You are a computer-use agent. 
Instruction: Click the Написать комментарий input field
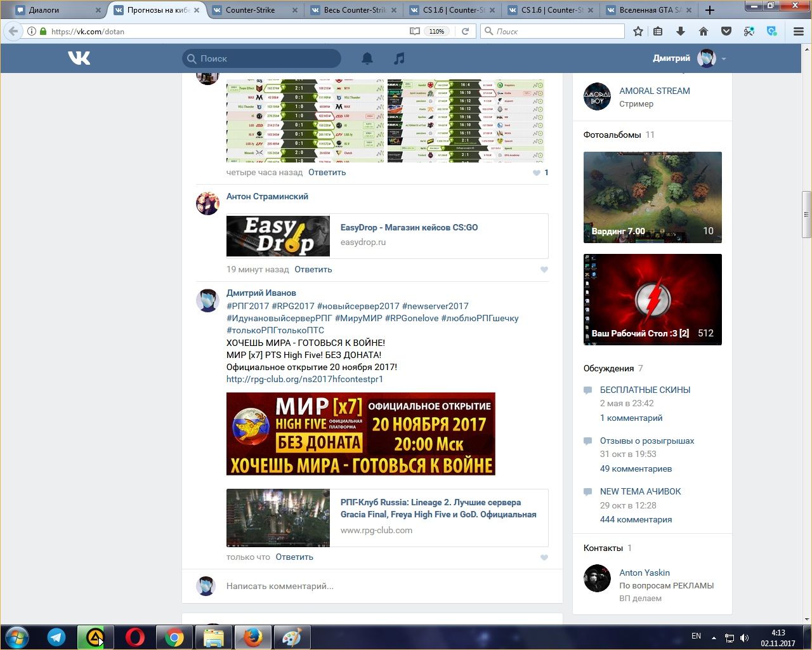point(381,586)
